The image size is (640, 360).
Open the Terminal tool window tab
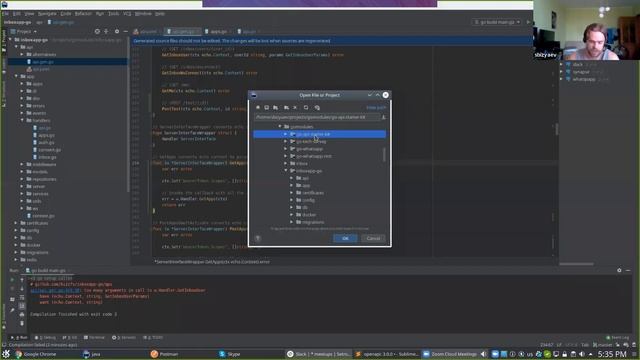tap(94, 338)
